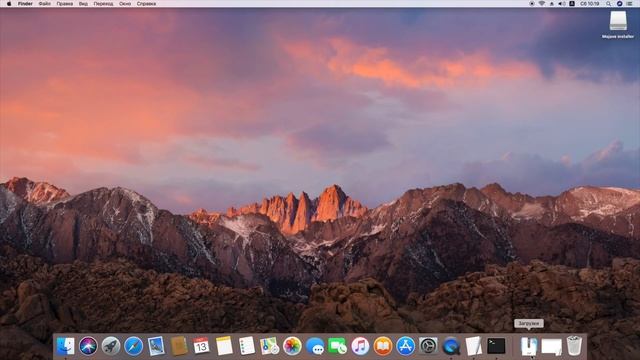
Task: Select the Mojave Installer drive on desktop
Action: (618, 24)
